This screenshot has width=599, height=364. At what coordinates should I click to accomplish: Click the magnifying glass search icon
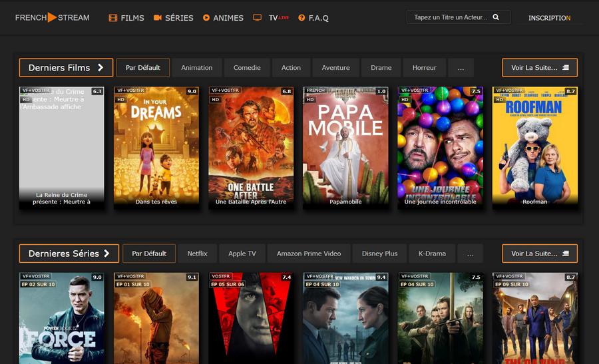(496, 17)
